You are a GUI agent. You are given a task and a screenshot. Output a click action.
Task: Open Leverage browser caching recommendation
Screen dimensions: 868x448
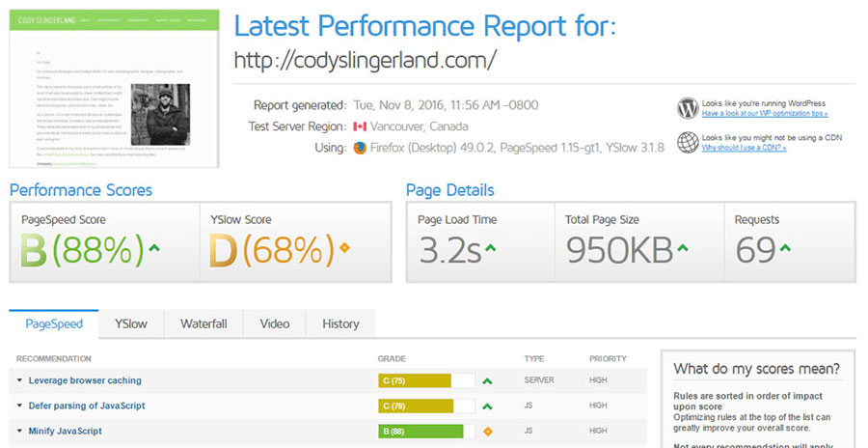tap(85, 380)
